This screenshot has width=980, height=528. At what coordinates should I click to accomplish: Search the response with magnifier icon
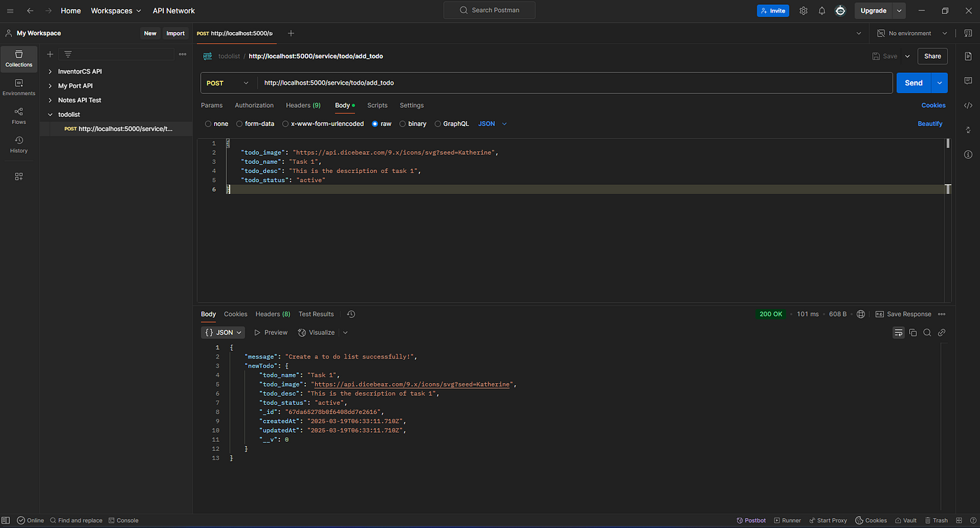[927, 333]
